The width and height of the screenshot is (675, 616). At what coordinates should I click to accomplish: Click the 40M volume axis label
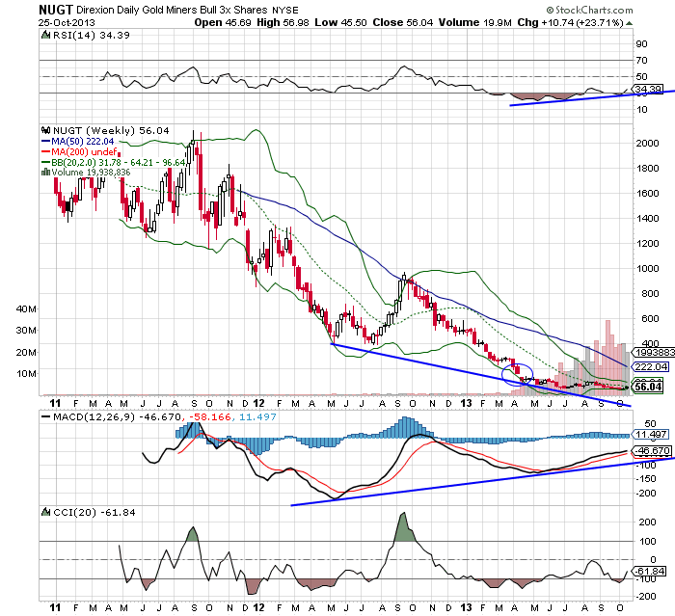pos(26,309)
